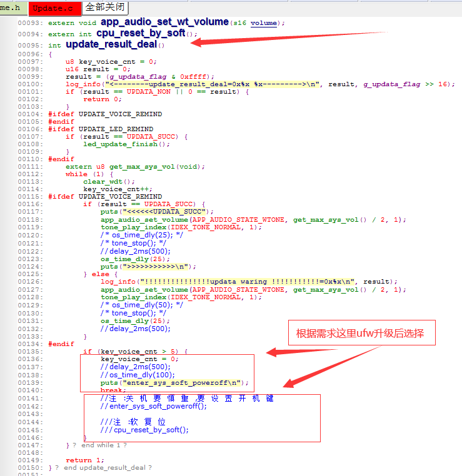Click line number 00112

31,174
